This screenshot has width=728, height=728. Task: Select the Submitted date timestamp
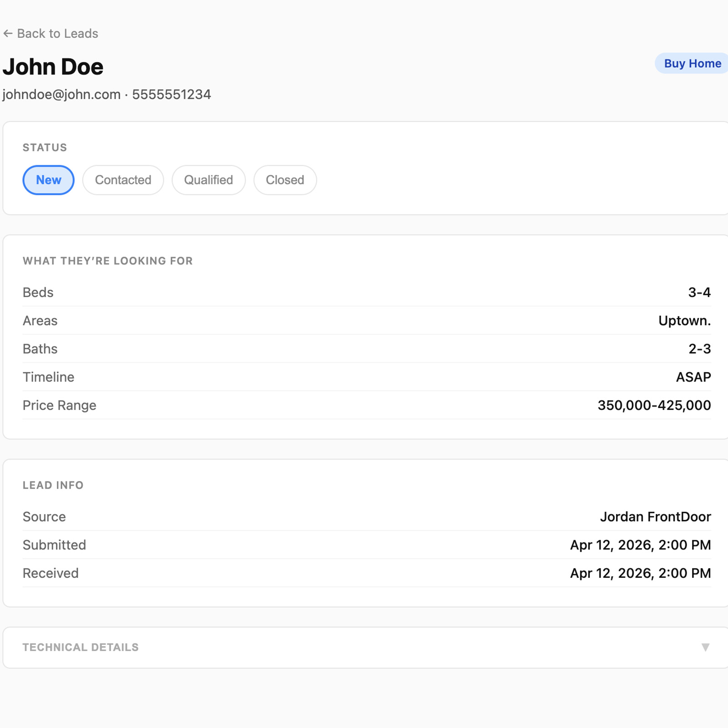click(x=640, y=545)
